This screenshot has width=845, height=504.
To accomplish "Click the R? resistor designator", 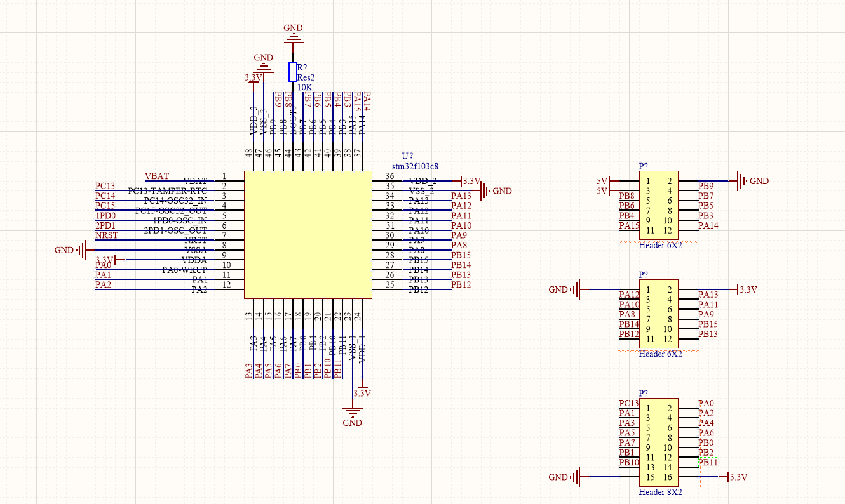I will tap(302, 67).
